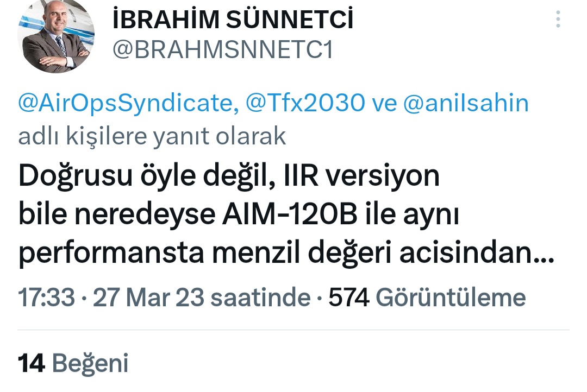The height and width of the screenshot is (392, 587).
Task: Click the display name İBRAHİM SÜNNETCİ
Action: click(233, 20)
